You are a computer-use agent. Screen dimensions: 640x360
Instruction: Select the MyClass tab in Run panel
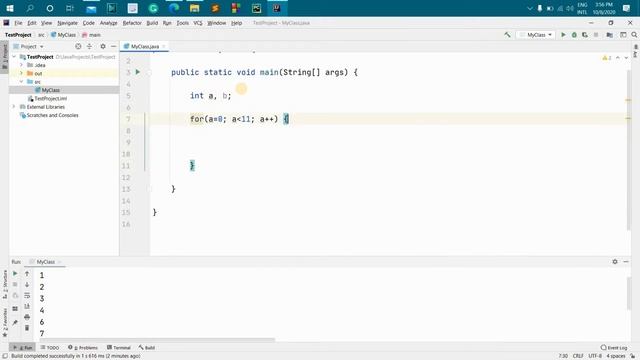click(x=45, y=262)
